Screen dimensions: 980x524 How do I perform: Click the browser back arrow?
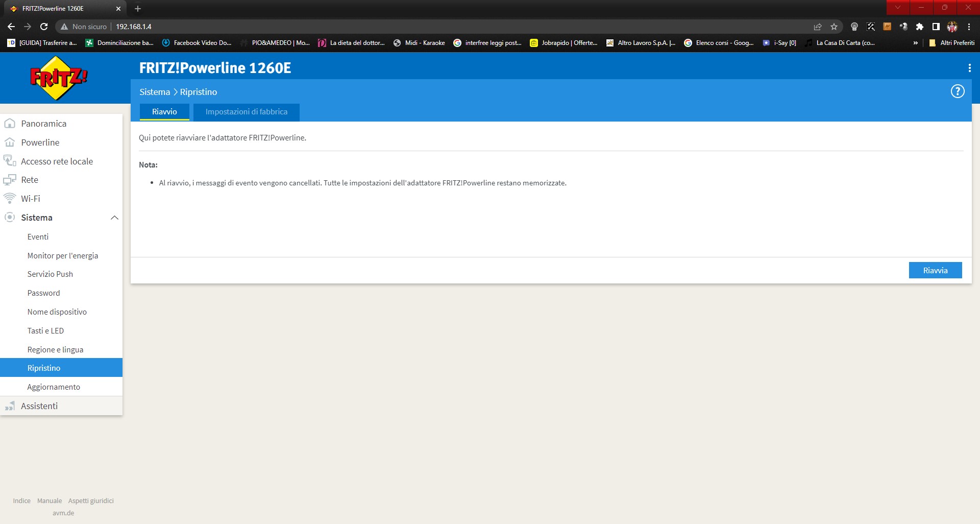click(11, 27)
